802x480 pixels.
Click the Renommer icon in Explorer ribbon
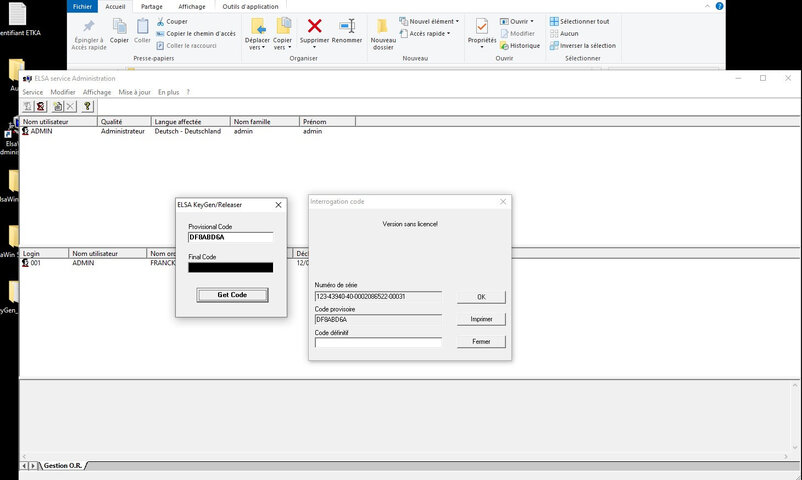(347, 26)
